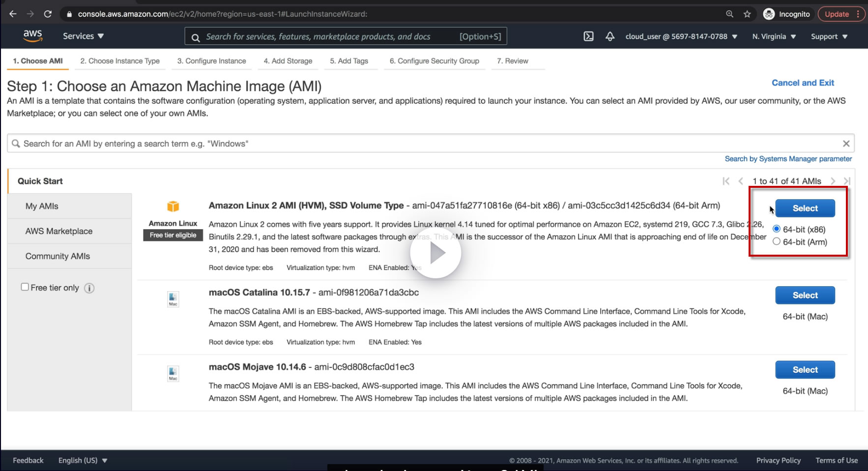
Task: Go to previous page of AMIs
Action: 740,181
